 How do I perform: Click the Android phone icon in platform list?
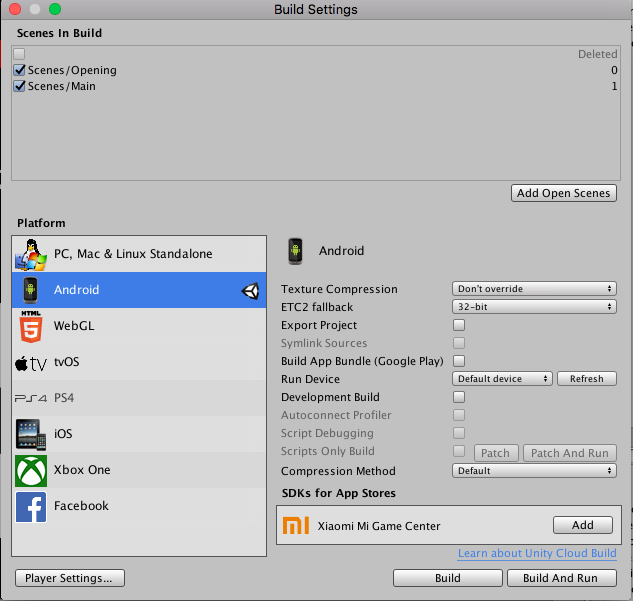click(30, 290)
